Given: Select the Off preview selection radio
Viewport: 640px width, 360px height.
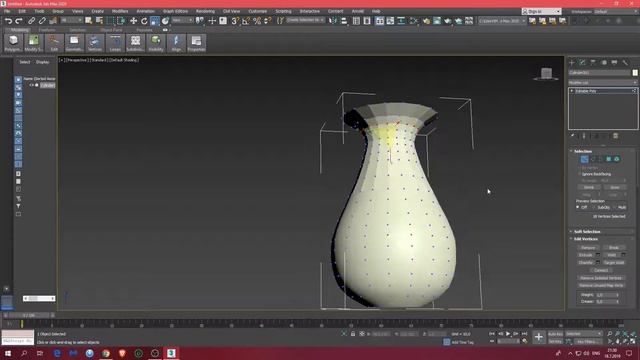Looking at the screenshot, I should tap(578, 207).
